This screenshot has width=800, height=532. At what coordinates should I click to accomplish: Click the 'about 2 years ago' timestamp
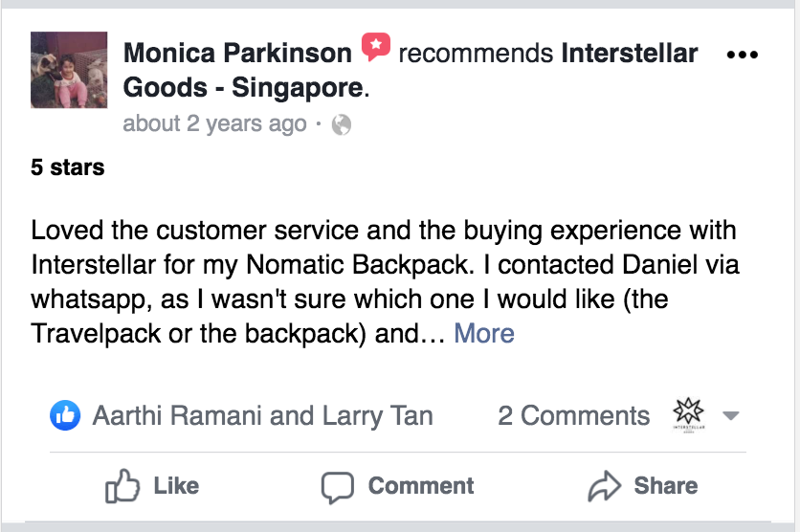click(x=215, y=124)
